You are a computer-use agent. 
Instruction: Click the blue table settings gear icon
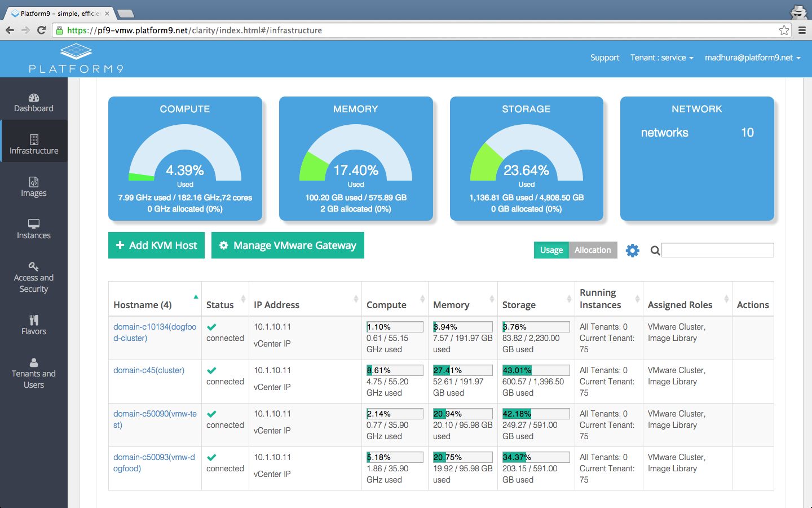633,251
